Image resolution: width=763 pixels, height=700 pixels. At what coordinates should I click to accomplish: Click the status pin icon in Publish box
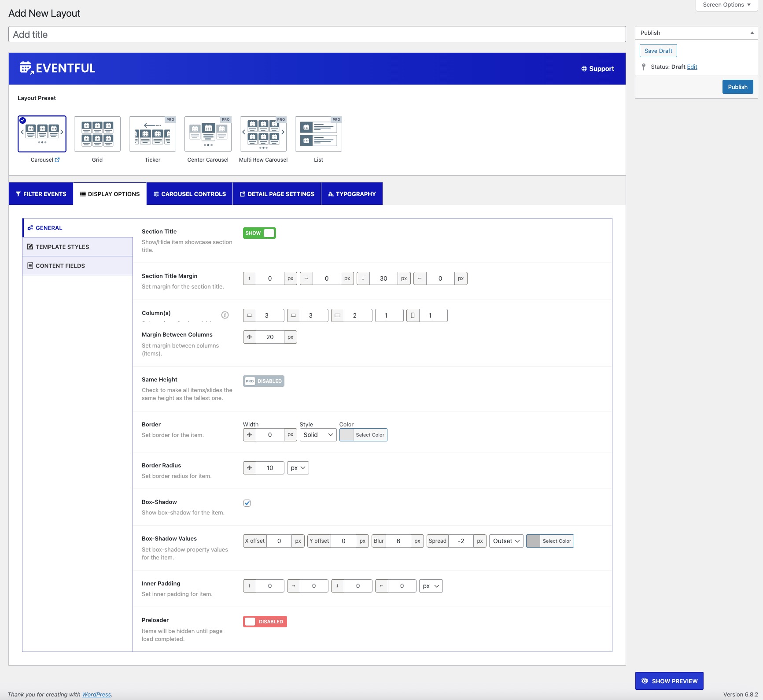click(644, 67)
